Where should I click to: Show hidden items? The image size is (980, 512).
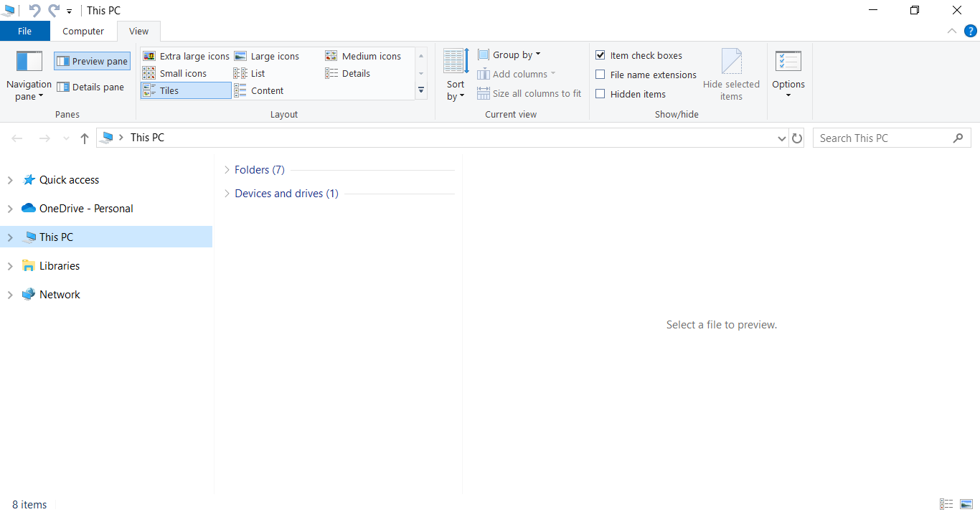[x=600, y=93]
